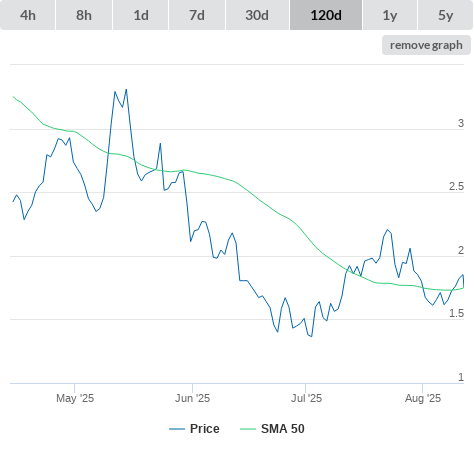
Task: Click the Aug '25 axis label
Action: (423, 398)
